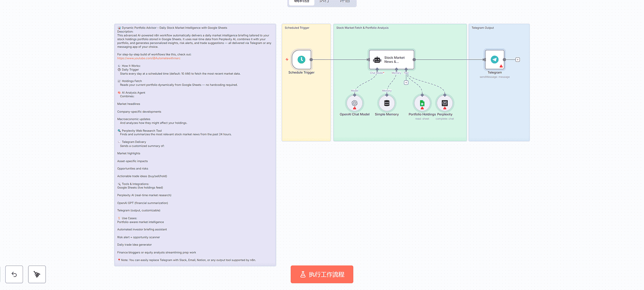This screenshot has width=644, height=290.
Task: Select the Telegram Output sticky note title
Action: 483,28
